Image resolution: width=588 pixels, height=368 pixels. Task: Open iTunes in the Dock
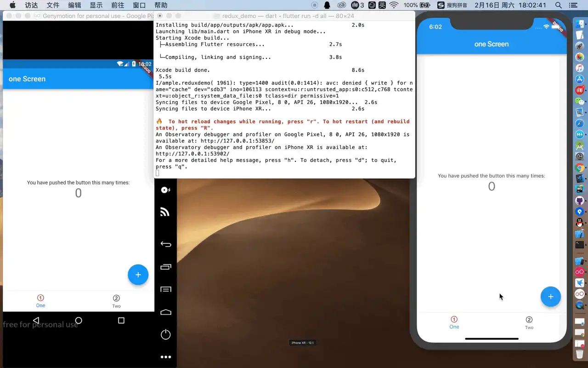(580, 68)
